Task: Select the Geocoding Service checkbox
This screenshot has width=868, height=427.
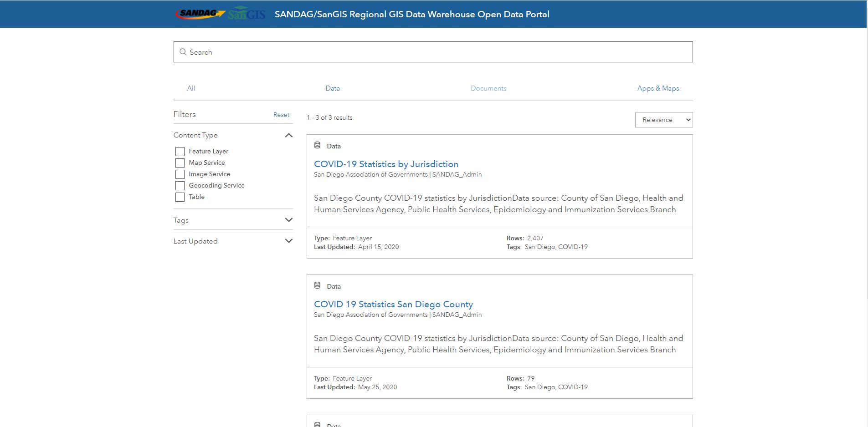Action: click(180, 186)
